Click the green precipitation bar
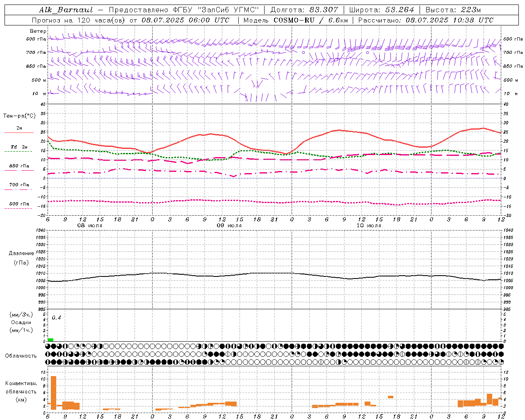The image size is (525, 420). pos(50,340)
